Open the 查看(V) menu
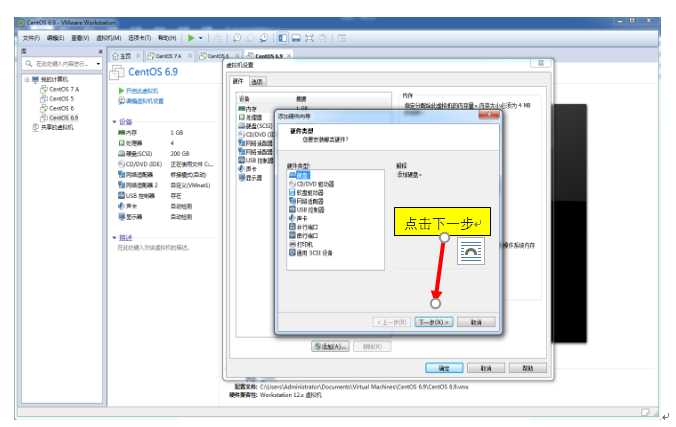Viewport: 676px width, 427px height. coord(80,38)
